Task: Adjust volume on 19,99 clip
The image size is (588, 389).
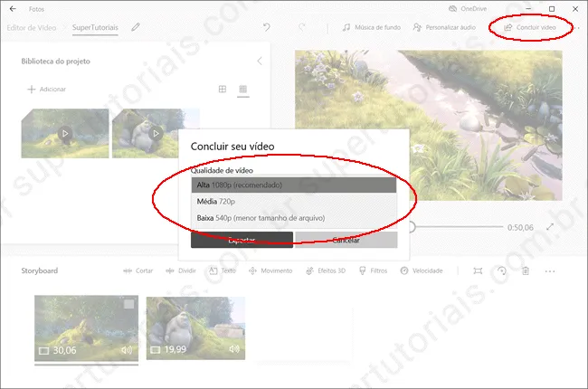Action: [x=234, y=349]
